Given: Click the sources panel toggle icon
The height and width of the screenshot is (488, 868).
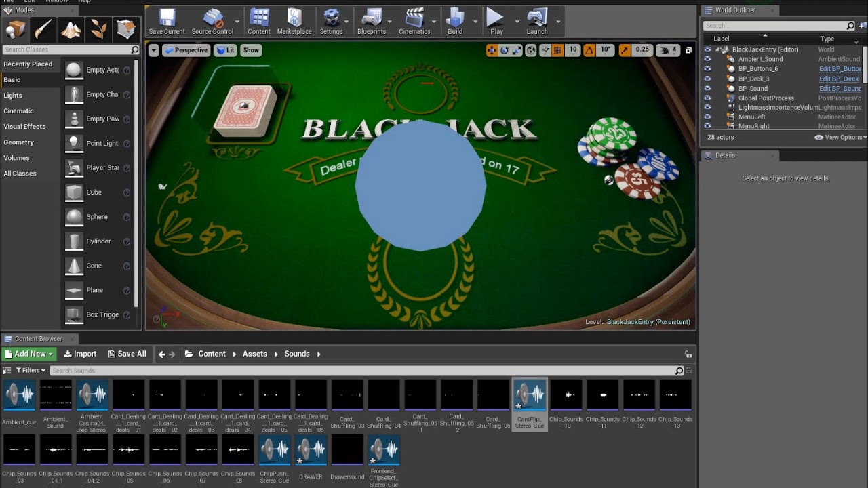Looking at the screenshot, I should coord(7,370).
